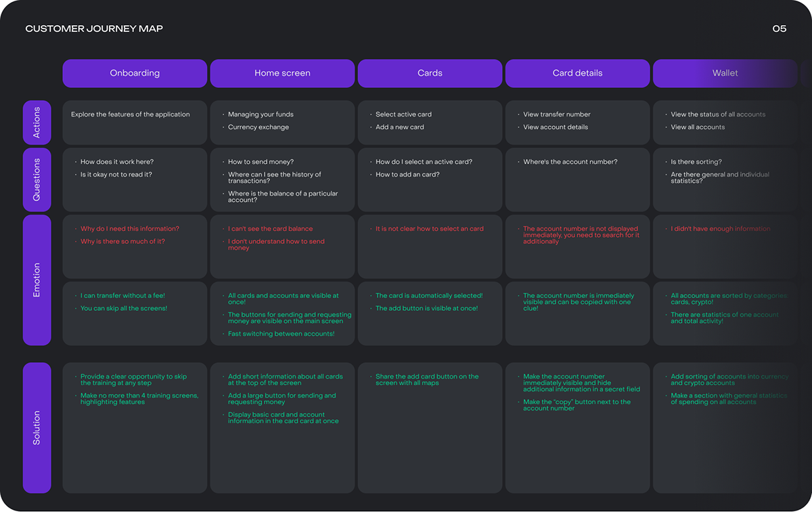Click the Customer Journey Map title
Screen dimensions: 812x520
94,28
